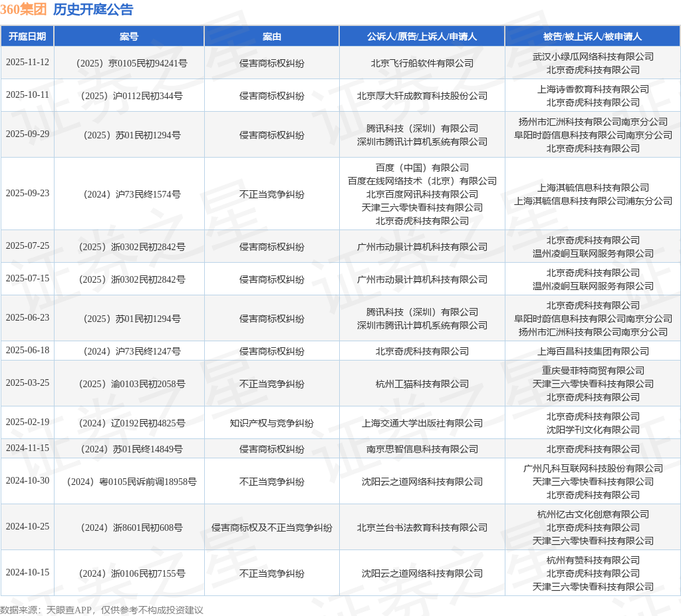Click the date 2025-09-23
This screenshot has height=616, width=681.
tap(27, 193)
